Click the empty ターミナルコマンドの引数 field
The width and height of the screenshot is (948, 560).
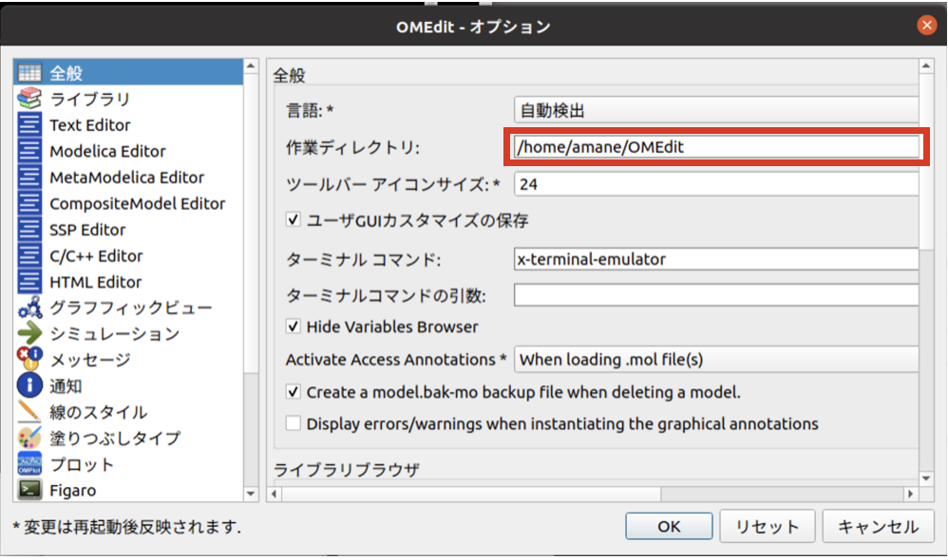pyautogui.click(x=716, y=295)
